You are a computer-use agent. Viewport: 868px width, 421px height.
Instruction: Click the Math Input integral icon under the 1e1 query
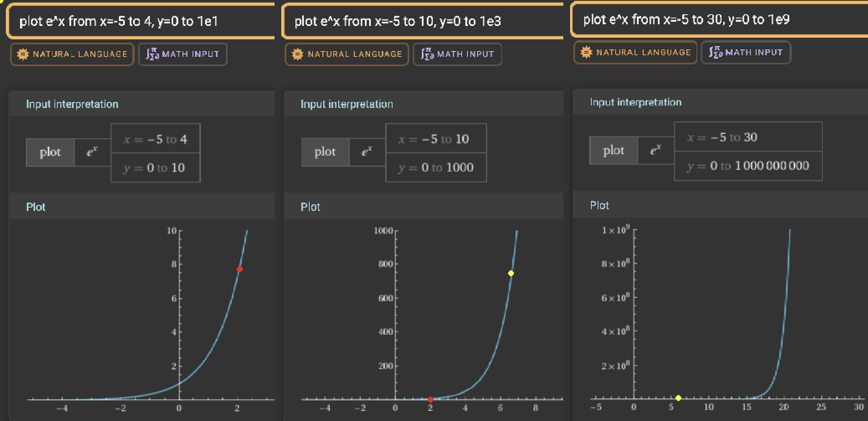(152, 54)
